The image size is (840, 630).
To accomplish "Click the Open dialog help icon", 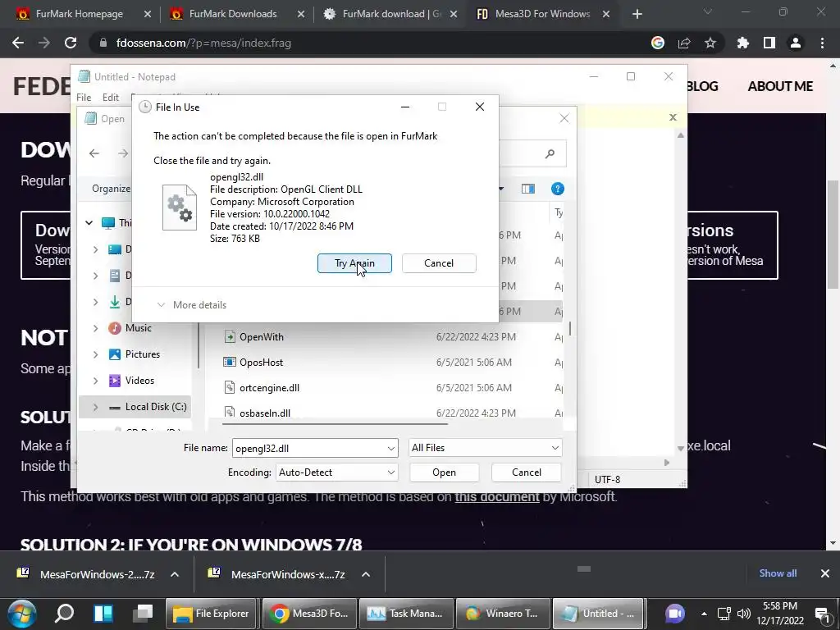I will click(x=557, y=189).
